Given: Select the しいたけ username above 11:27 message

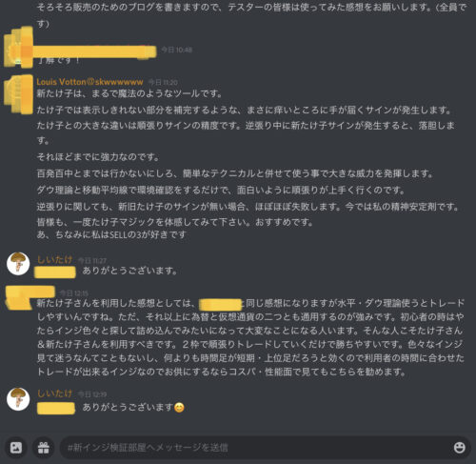Looking at the screenshot, I should click(54, 260).
